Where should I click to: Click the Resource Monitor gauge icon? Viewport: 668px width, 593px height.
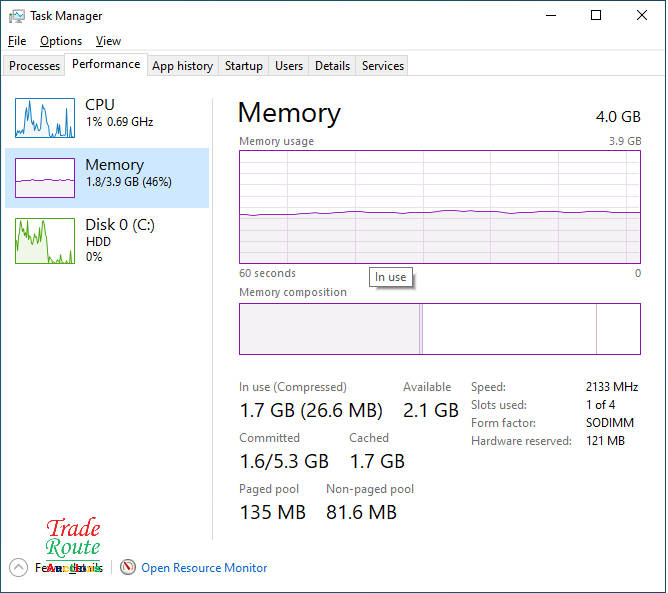coord(128,567)
